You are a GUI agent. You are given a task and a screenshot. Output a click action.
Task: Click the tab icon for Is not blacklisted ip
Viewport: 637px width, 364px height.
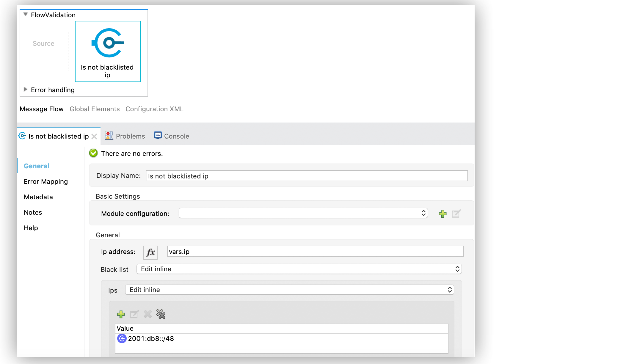[x=22, y=136]
